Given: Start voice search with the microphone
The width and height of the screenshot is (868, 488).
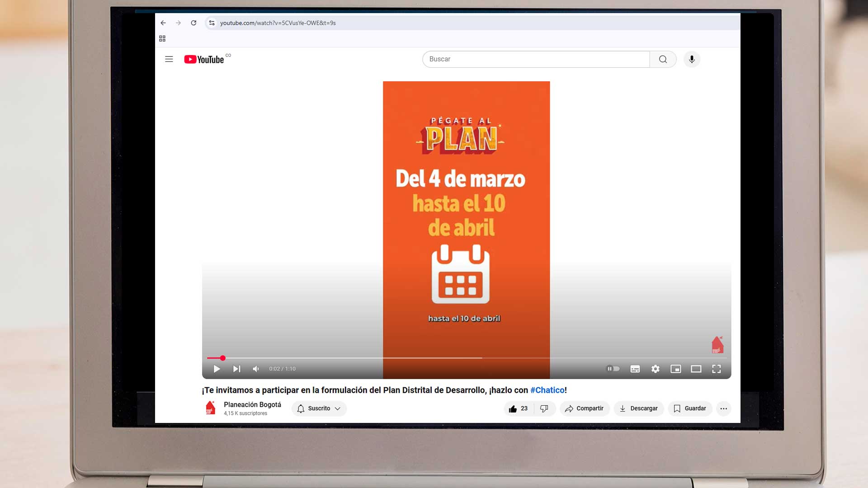Looking at the screenshot, I should [692, 59].
